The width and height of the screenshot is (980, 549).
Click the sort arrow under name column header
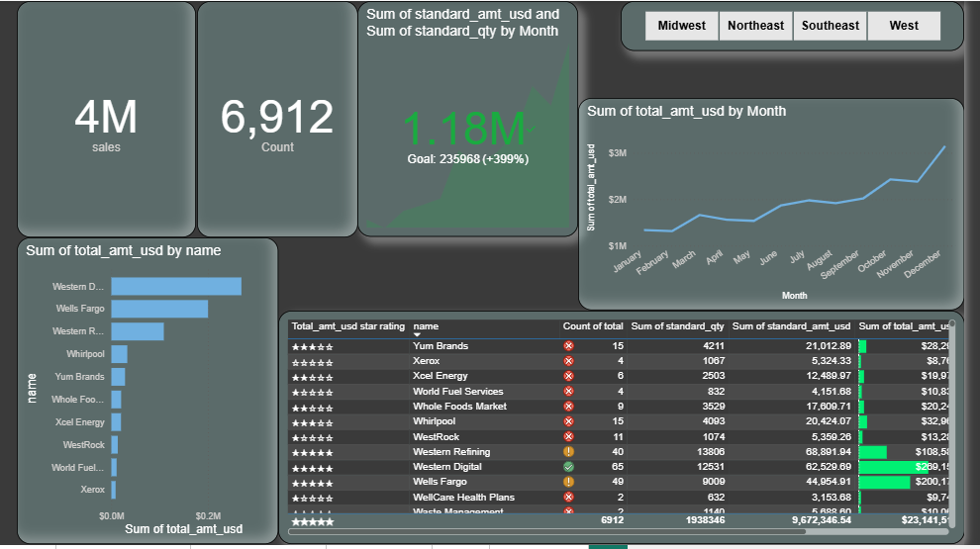click(417, 334)
